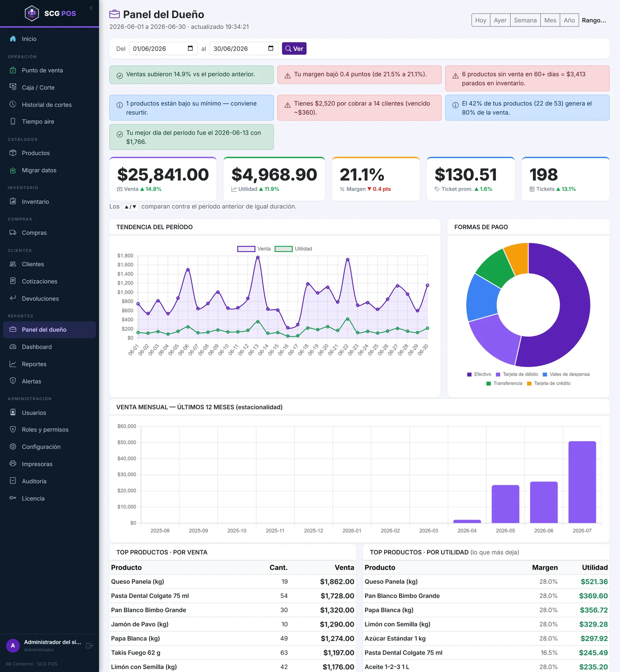
Task: Switch period to Semana
Action: [525, 20]
